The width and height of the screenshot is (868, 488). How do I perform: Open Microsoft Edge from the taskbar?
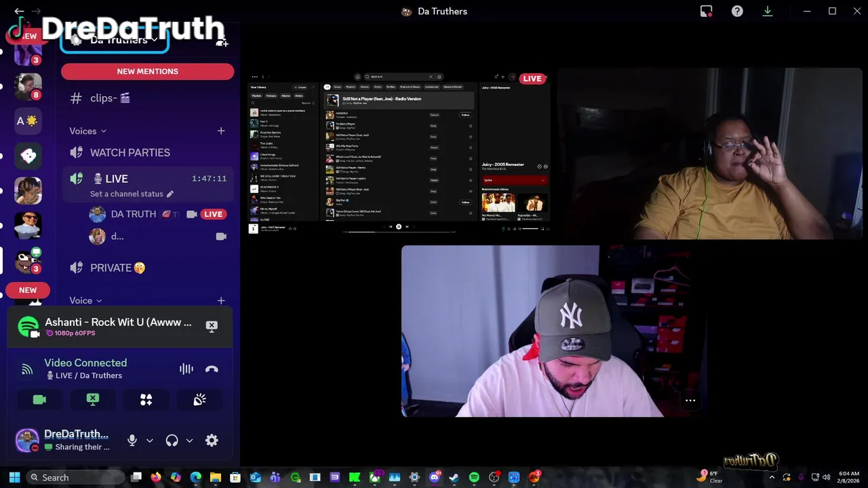pyautogui.click(x=195, y=477)
